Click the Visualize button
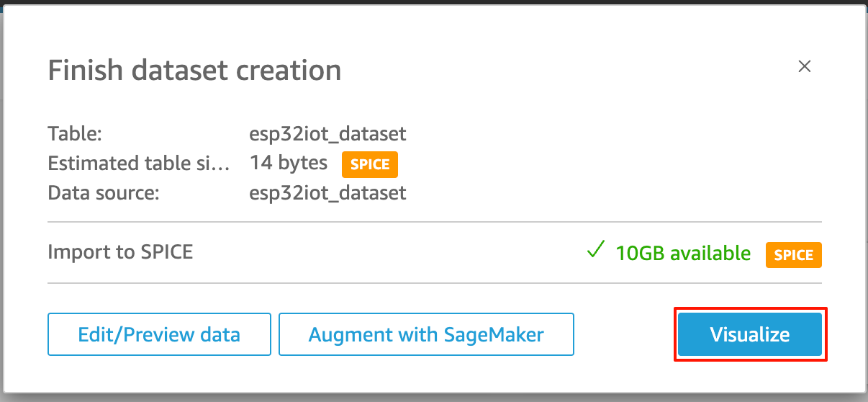The width and height of the screenshot is (868, 402). pos(750,334)
